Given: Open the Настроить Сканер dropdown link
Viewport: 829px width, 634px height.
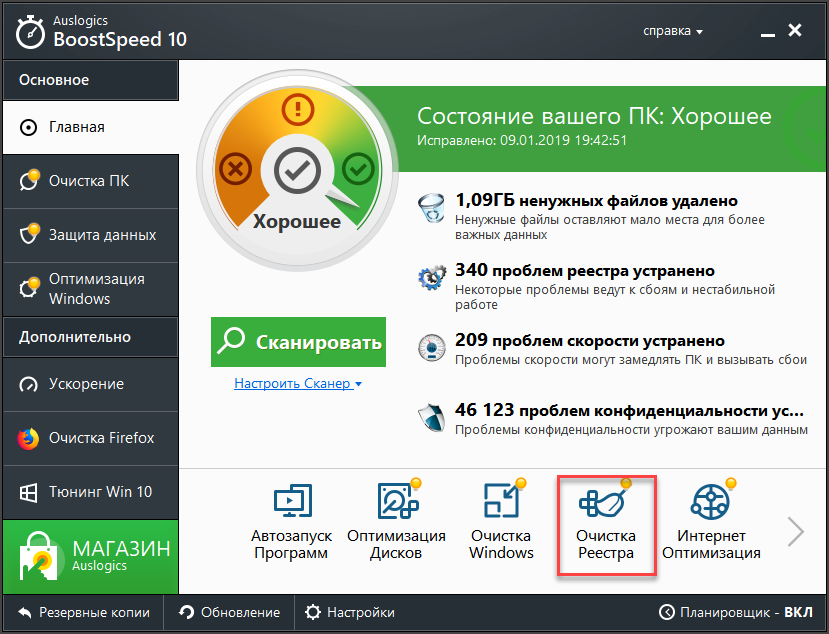Looking at the screenshot, I should [297, 384].
